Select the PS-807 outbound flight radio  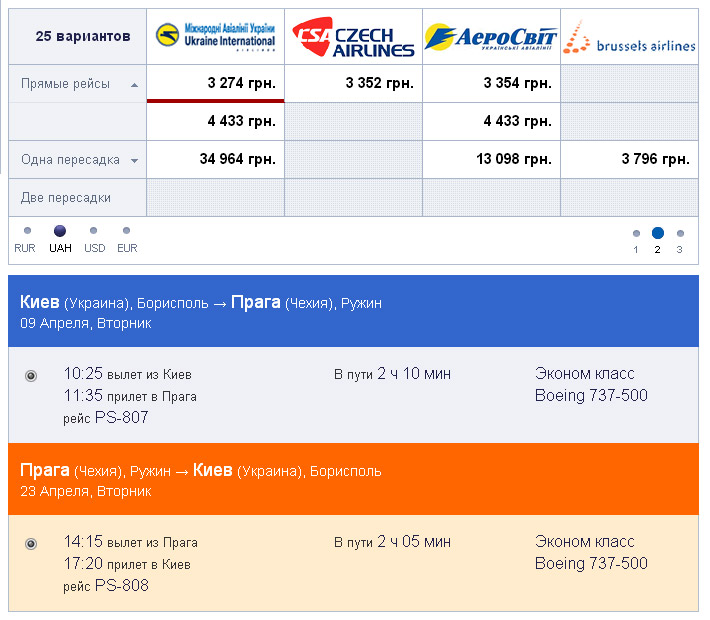coord(31,376)
